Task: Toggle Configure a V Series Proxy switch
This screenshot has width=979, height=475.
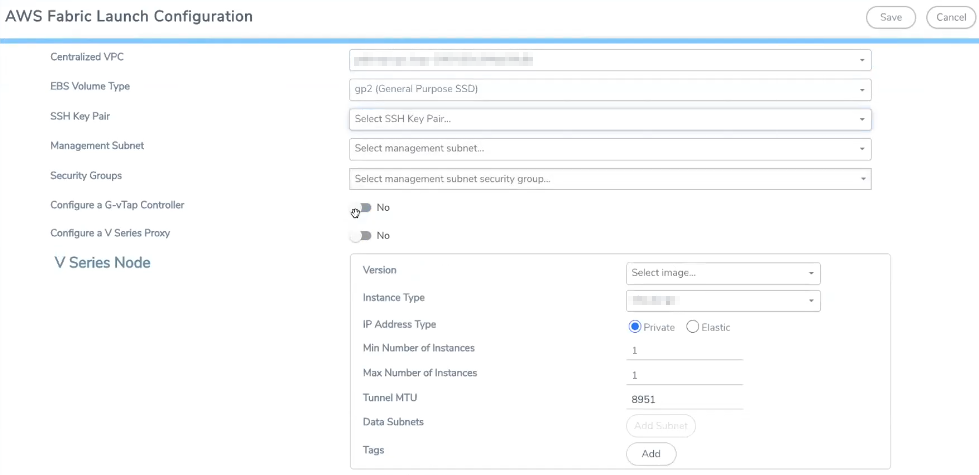Action: (361, 236)
